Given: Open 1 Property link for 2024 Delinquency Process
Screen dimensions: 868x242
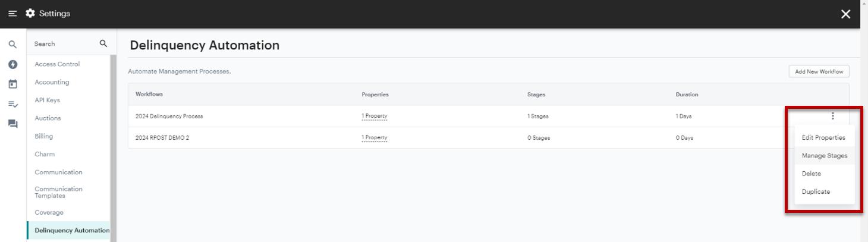Looking at the screenshot, I should pyautogui.click(x=374, y=116).
